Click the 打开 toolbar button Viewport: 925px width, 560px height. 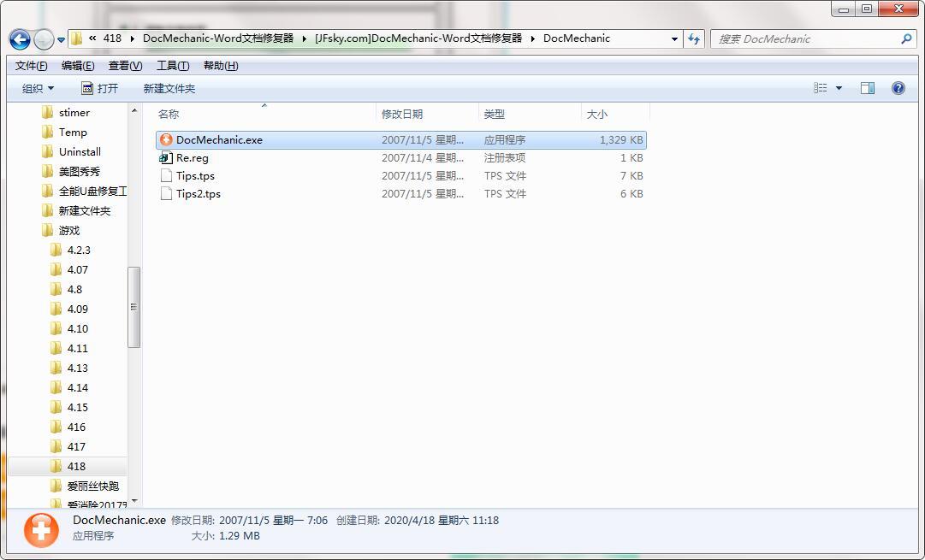coord(100,88)
